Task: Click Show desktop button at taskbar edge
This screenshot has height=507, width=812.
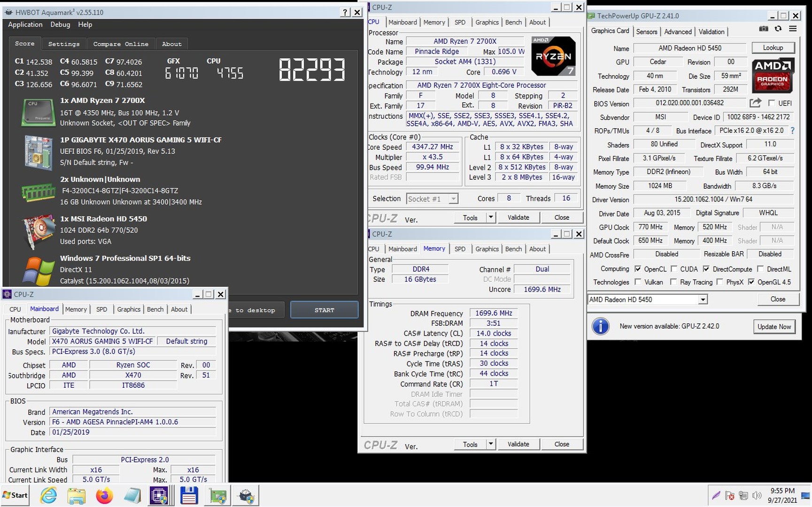Action: [x=806, y=495]
